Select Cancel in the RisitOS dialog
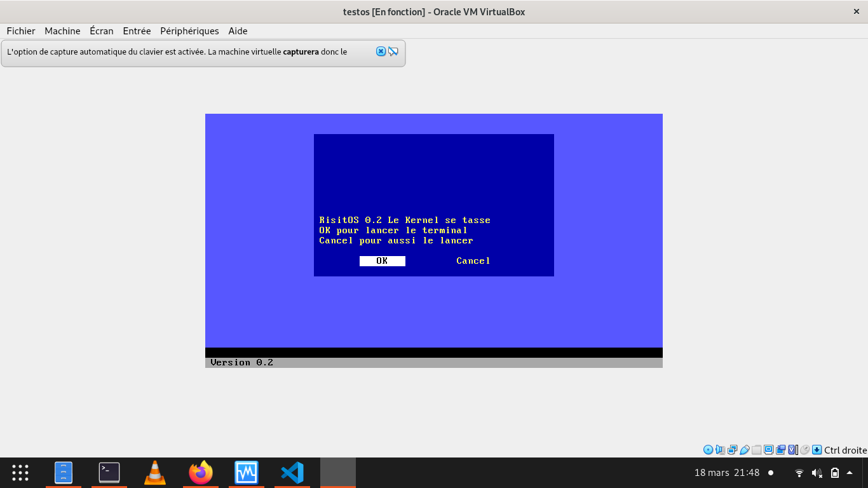This screenshot has height=488, width=868. (473, 261)
